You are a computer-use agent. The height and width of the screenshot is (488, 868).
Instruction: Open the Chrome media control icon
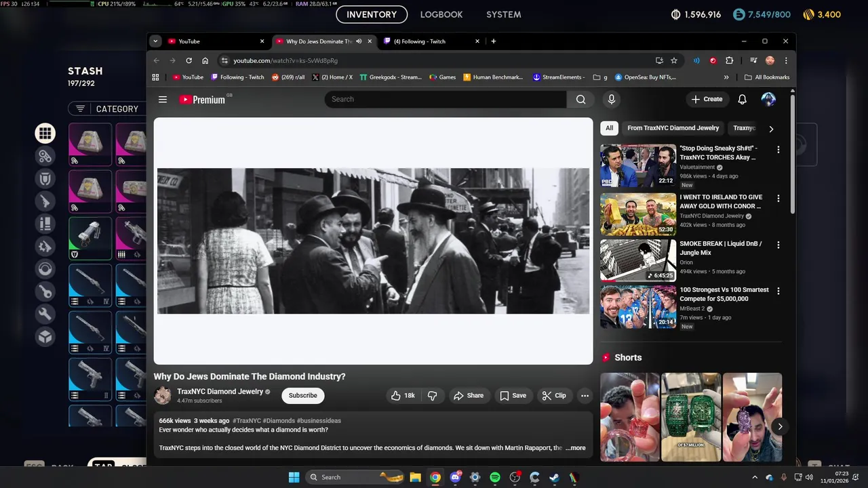pos(753,60)
